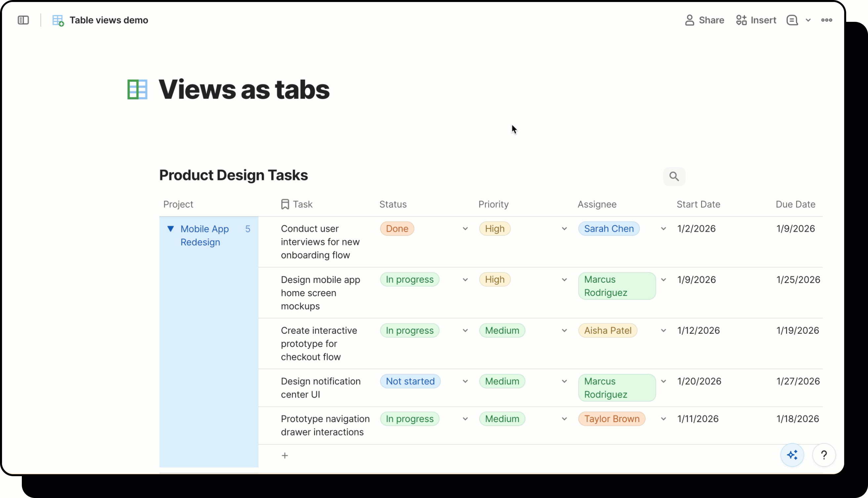868x498 pixels.
Task: Click the Table views demo page icon
Action: tap(58, 20)
